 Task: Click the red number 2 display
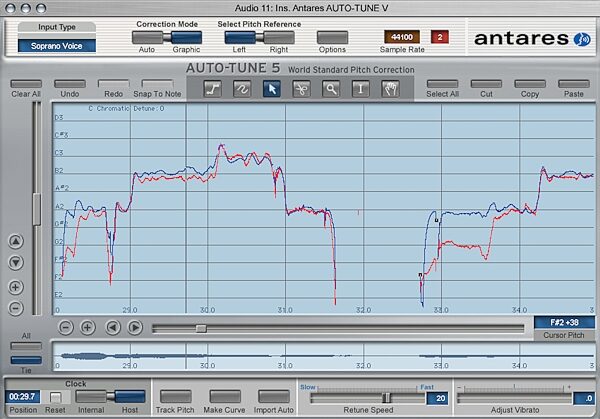coord(440,37)
